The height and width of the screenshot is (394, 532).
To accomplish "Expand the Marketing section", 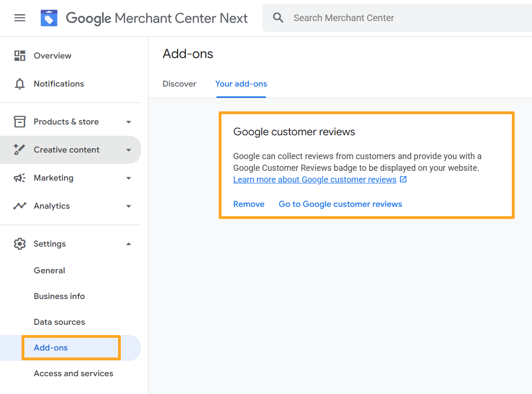I will (128, 178).
